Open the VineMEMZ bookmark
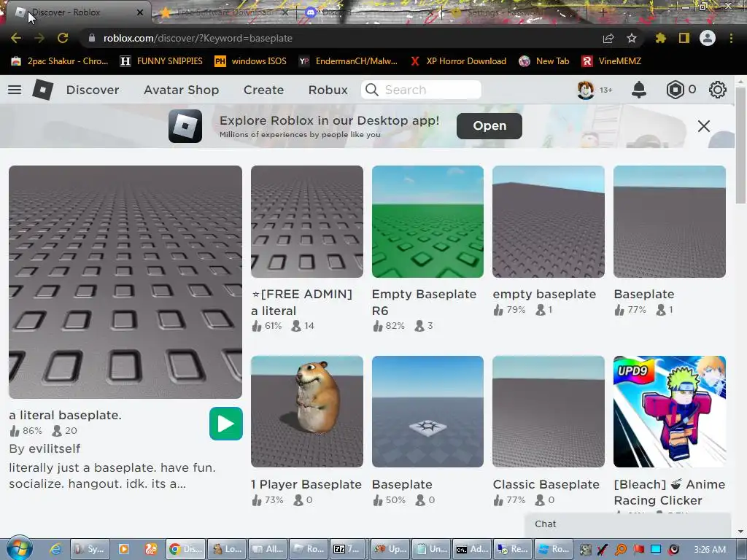 click(x=611, y=61)
